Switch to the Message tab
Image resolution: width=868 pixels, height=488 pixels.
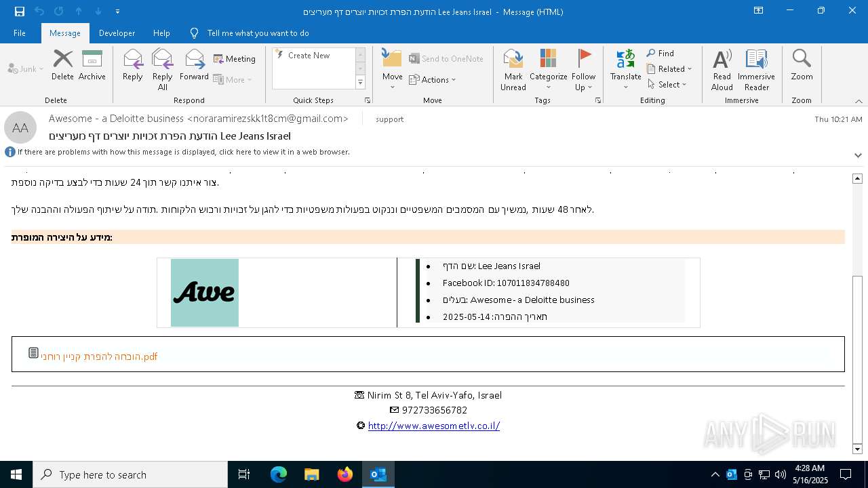[x=65, y=33]
